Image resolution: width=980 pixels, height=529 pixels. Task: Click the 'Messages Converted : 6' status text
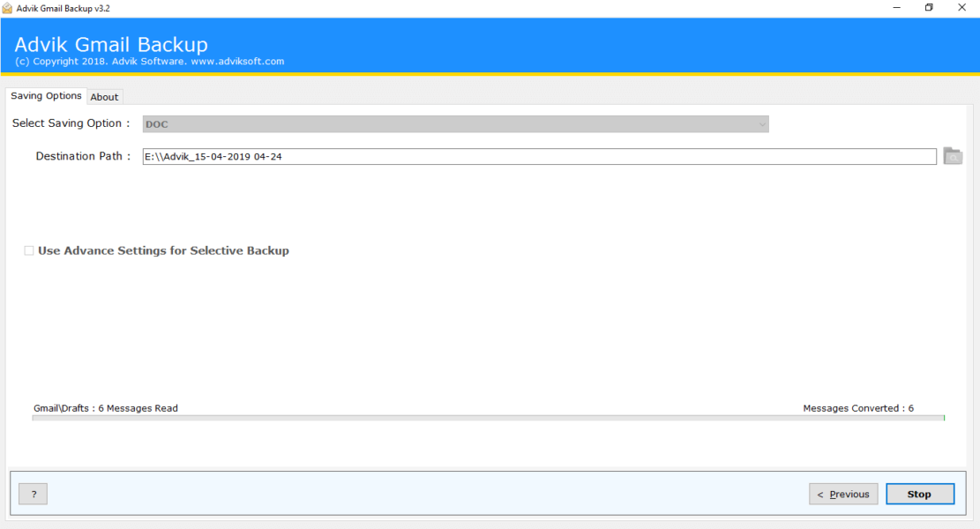pos(858,408)
